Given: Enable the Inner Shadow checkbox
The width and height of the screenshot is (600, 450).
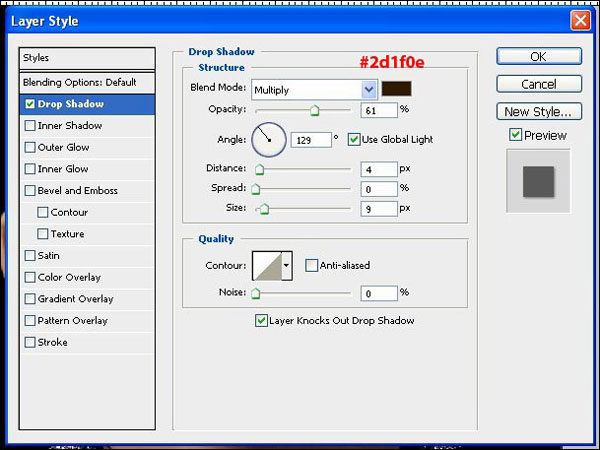Looking at the screenshot, I should 30,126.
